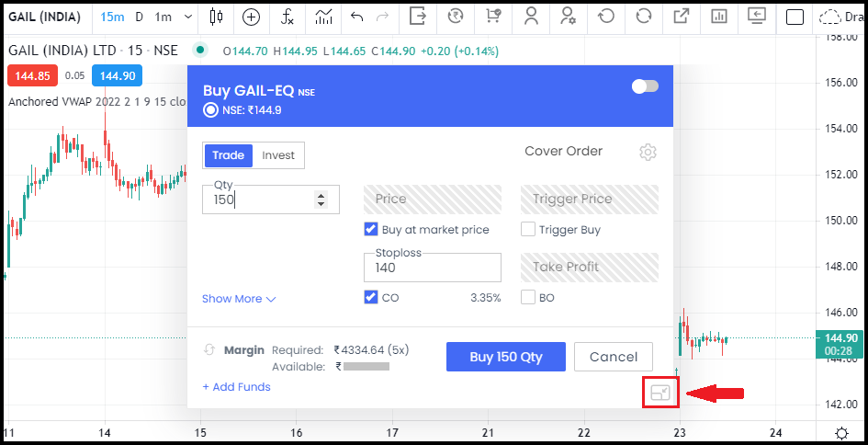Click the green market status dot
The height and width of the screenshot is (445, 868).
tap(200, 50)
